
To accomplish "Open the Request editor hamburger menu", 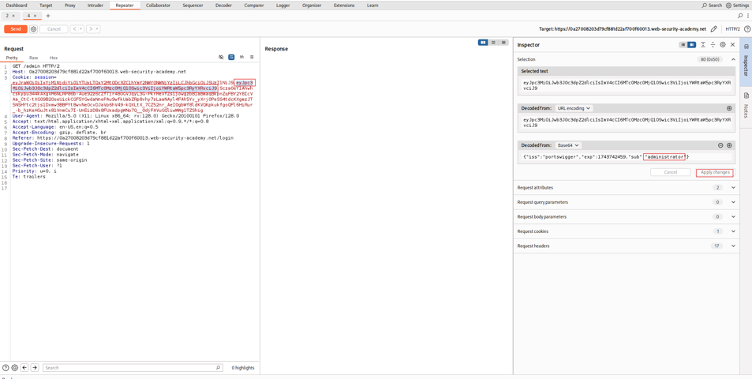I will coord(251,57).
